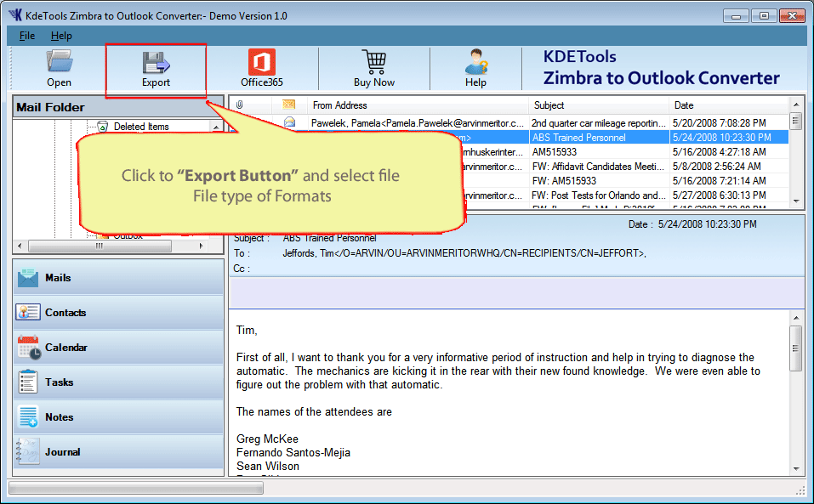Click the Help person icon in toolbar
This screenshot has height=504, width=814.
tap(476, 62)
